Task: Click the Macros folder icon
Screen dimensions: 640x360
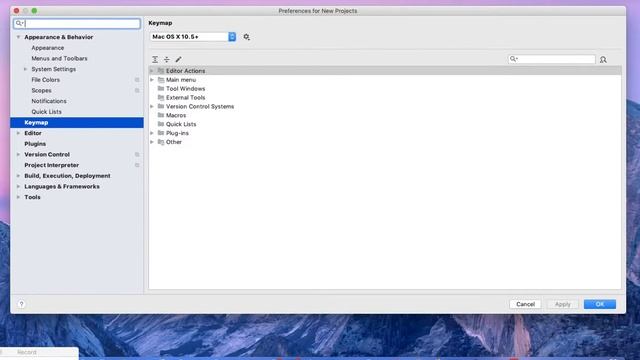Action: [x=161, y=115]
